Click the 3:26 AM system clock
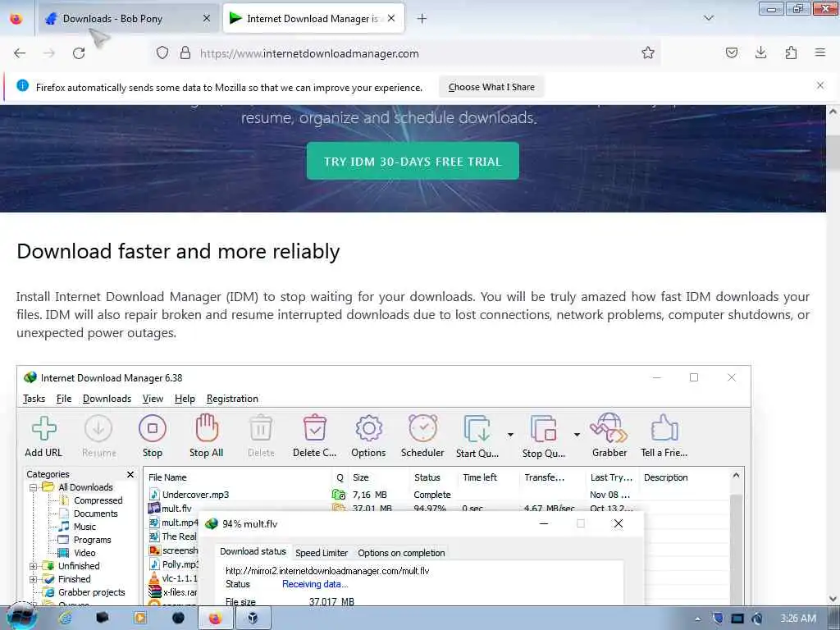This screenshot has width=840, height=630. 797,619
